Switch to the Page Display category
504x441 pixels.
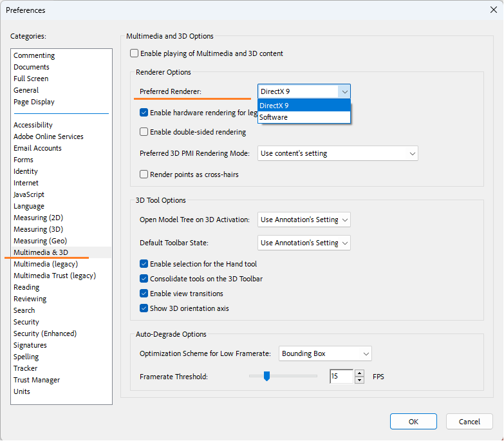click(34, 102)
